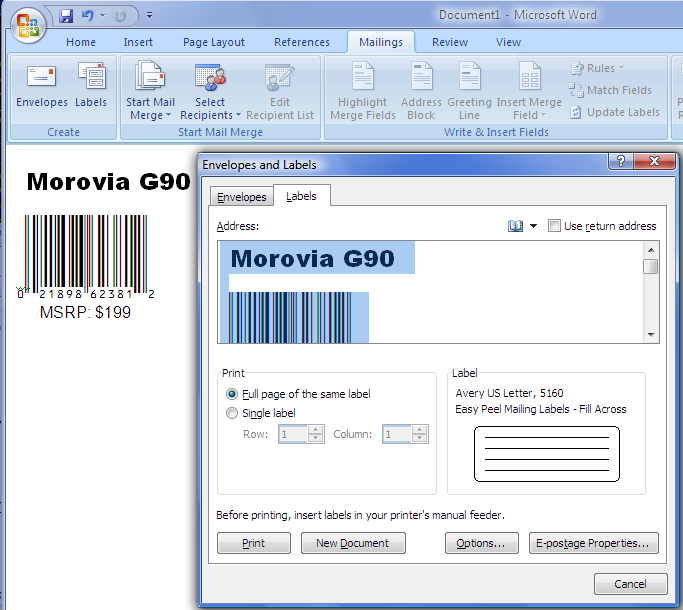Expand address book dropdown arrow
The image size is (683, 610).
(x=534, y=226)
